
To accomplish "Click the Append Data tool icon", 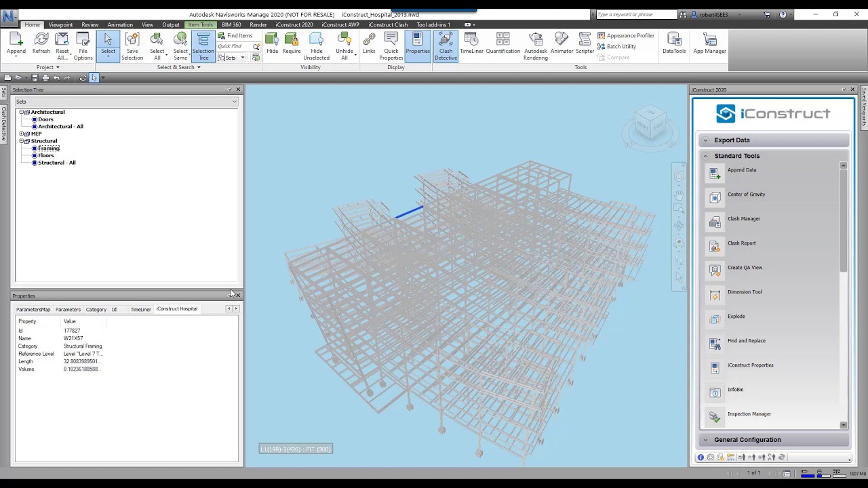I will [715, 174].
